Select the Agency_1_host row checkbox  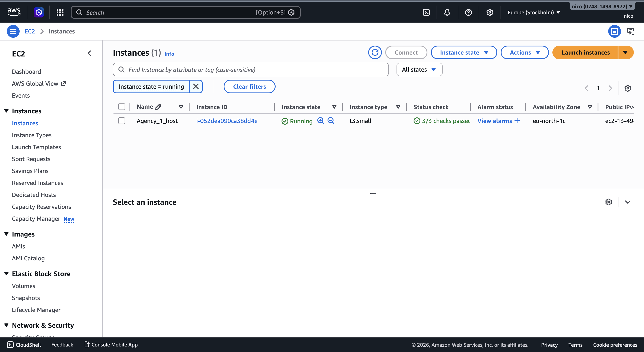point(122,121)
